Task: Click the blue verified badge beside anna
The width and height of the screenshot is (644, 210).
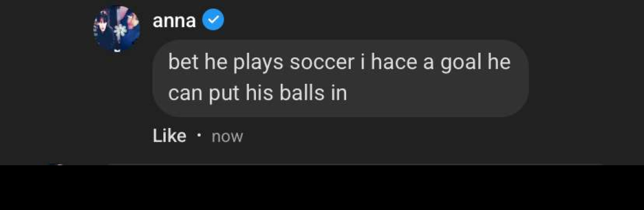Action: [x=213, y=20]
